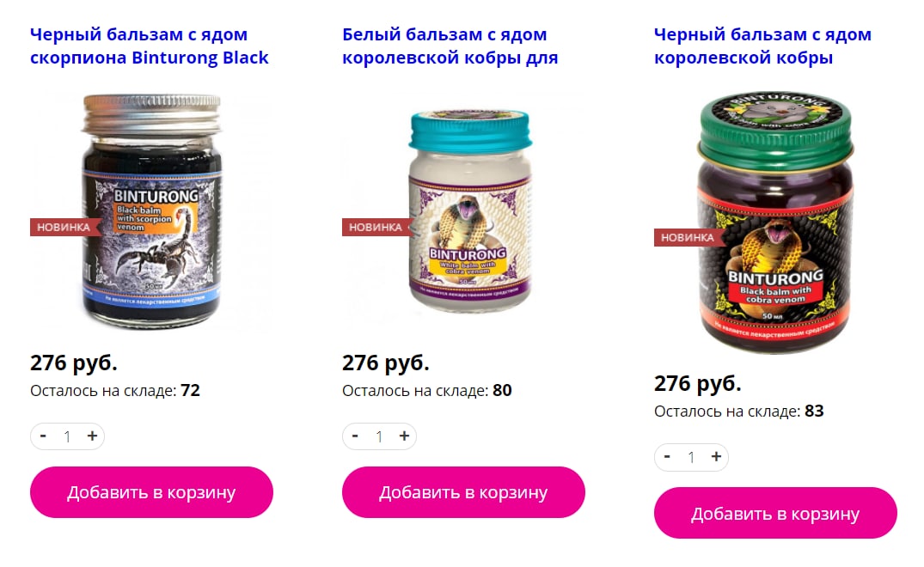Open the black royal cobra balm title link
Viewport: 924px width, 567px height.
point(762,46)
